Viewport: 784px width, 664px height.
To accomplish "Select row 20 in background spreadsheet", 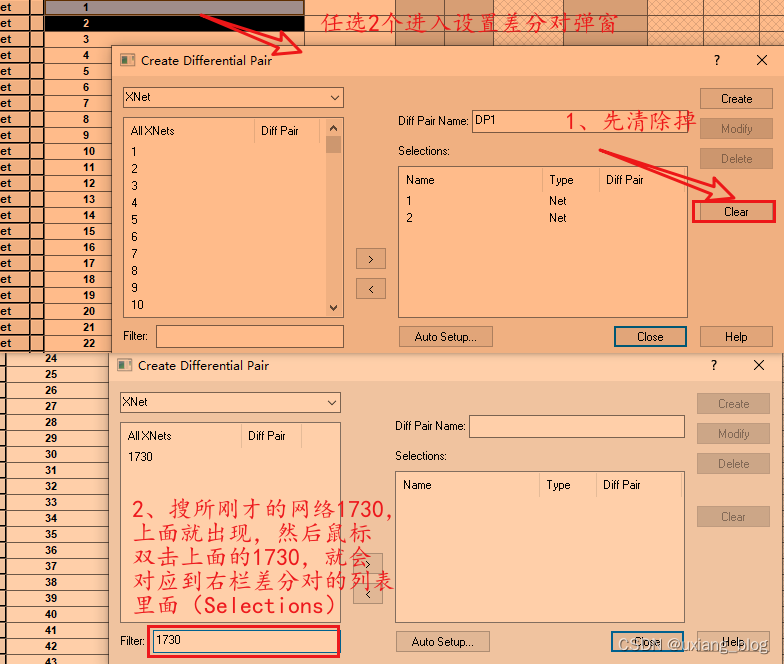I will pos(89,311).
